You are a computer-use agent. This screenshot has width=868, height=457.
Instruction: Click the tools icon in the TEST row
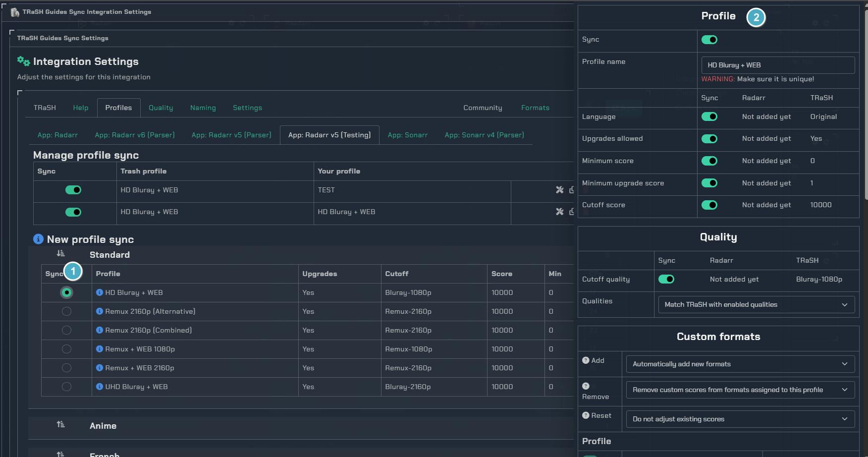[x=559, y=190]
